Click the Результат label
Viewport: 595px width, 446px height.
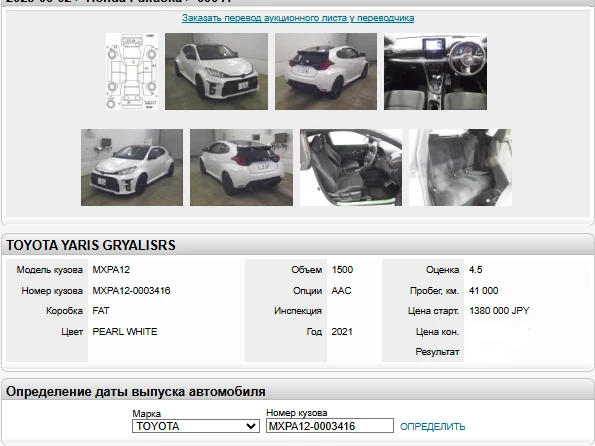437,352
